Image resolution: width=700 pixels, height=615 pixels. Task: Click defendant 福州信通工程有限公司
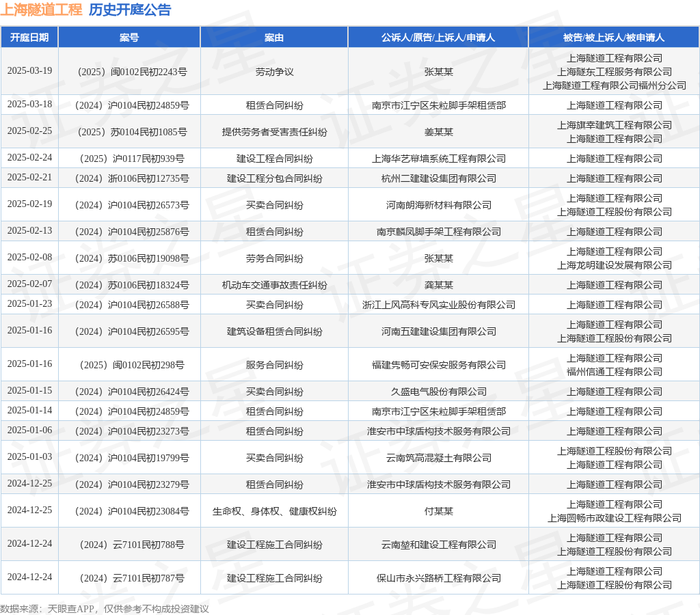coord(614,372)
